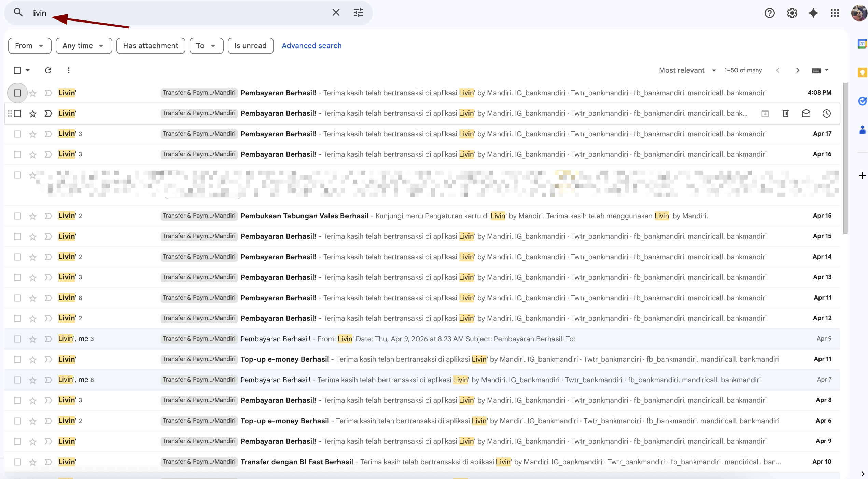868x479 pixels.
Task: Select the Apr 16 email checkbox
Action: pos(17,154)
